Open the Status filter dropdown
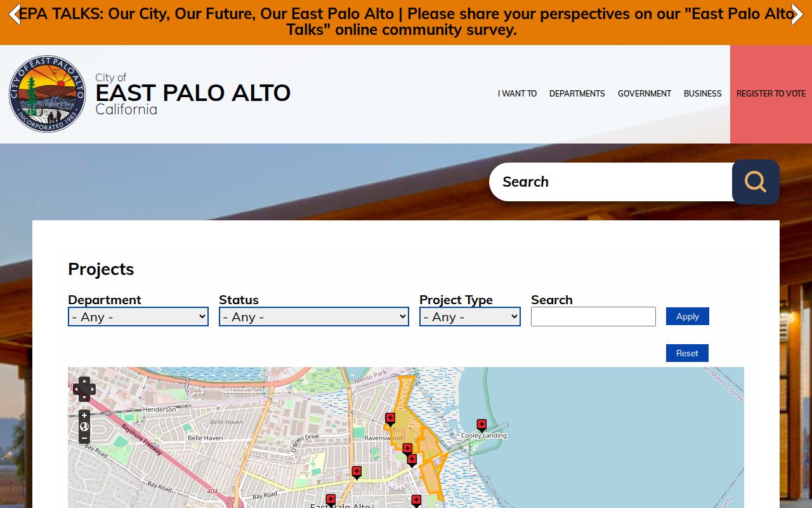 [x=313, y=316]
